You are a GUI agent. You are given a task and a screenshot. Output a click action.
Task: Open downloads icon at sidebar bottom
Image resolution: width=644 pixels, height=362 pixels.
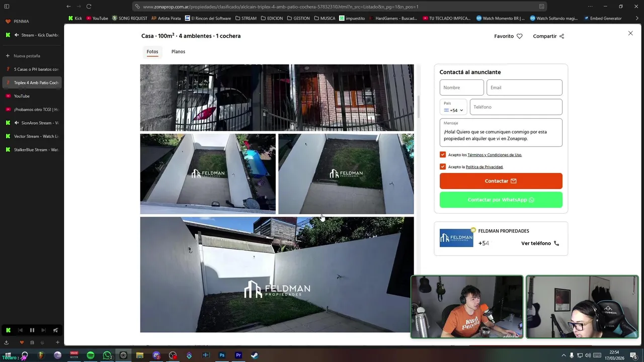coord(7,342)
